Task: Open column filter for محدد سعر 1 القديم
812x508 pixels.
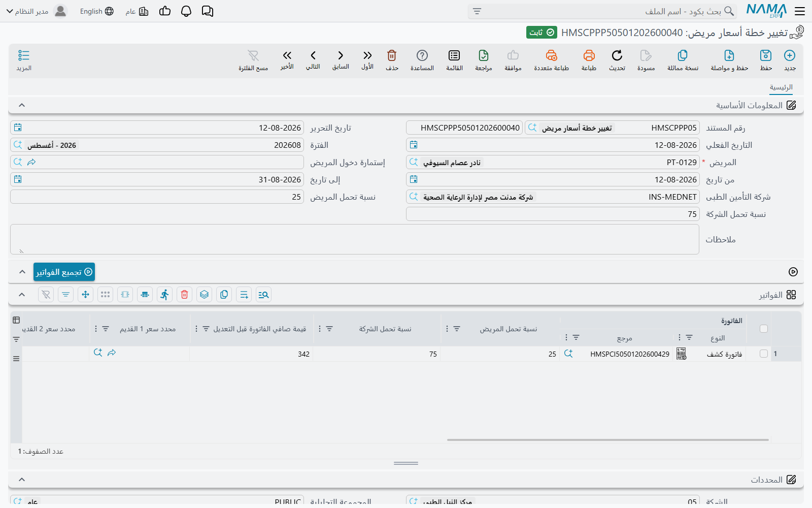Action: click(106, 329)
